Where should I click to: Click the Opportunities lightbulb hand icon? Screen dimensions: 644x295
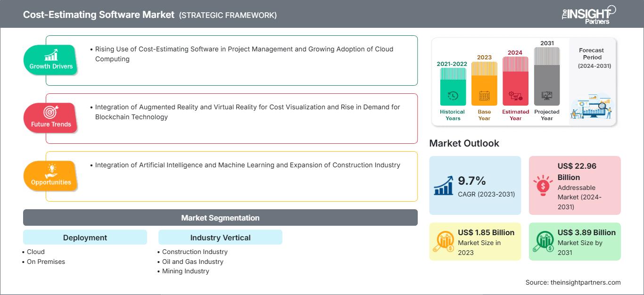coord(51,170)
